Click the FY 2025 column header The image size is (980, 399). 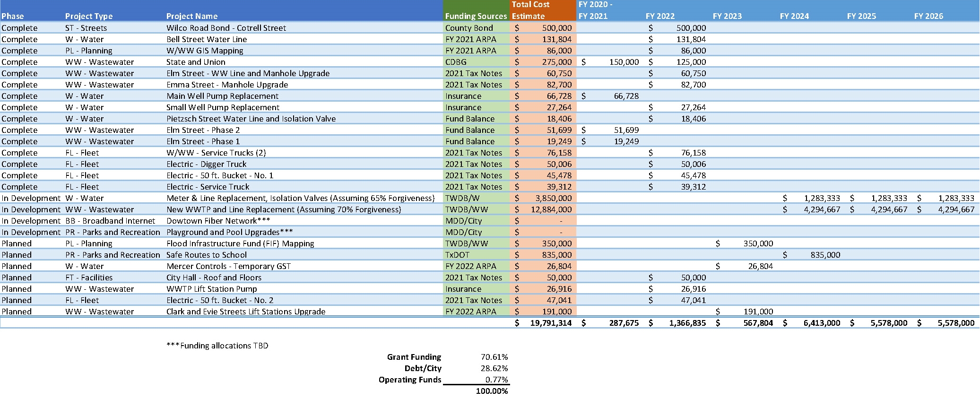click(x=861, y=16)
